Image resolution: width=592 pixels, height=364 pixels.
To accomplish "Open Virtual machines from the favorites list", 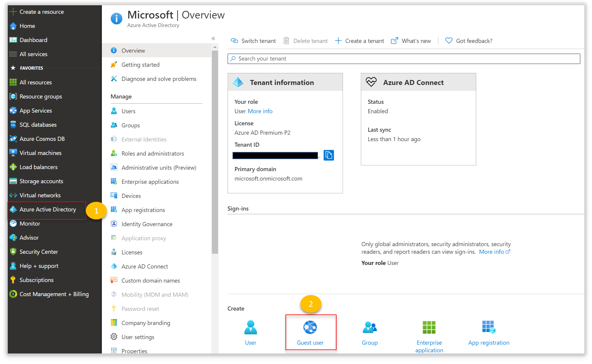I will click(x=40, y=153).
